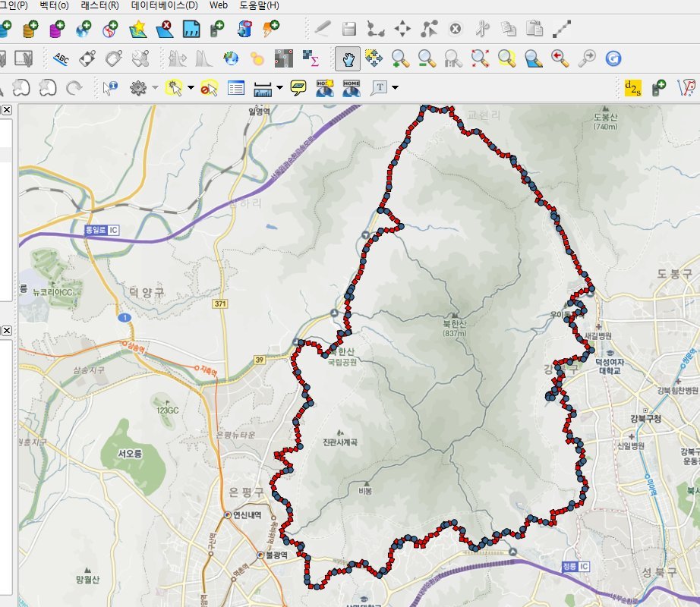The image size is (700, 607).
Task: Click the save layer edits floppy icon
Action: point(349,29)
